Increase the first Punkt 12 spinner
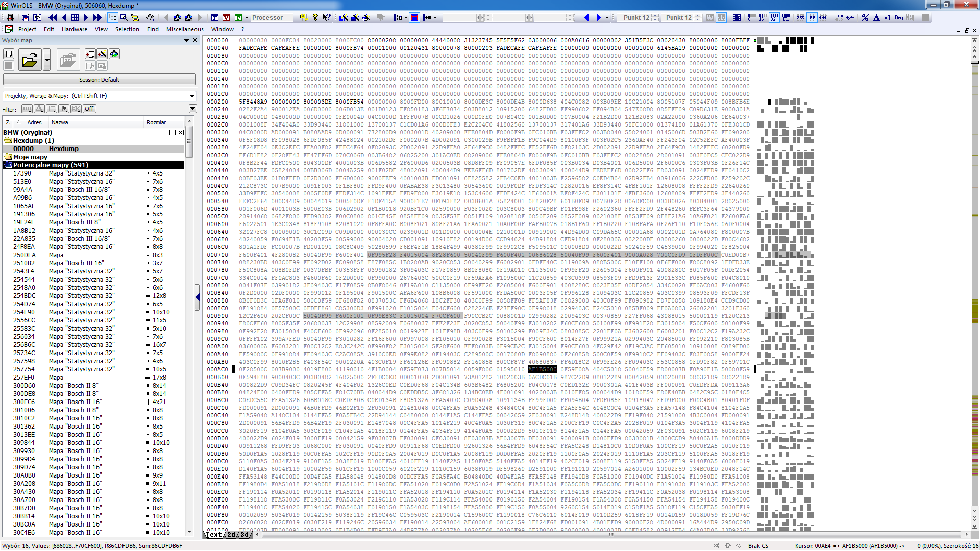This screenshot has width=980, height=551. coord(655,15)
